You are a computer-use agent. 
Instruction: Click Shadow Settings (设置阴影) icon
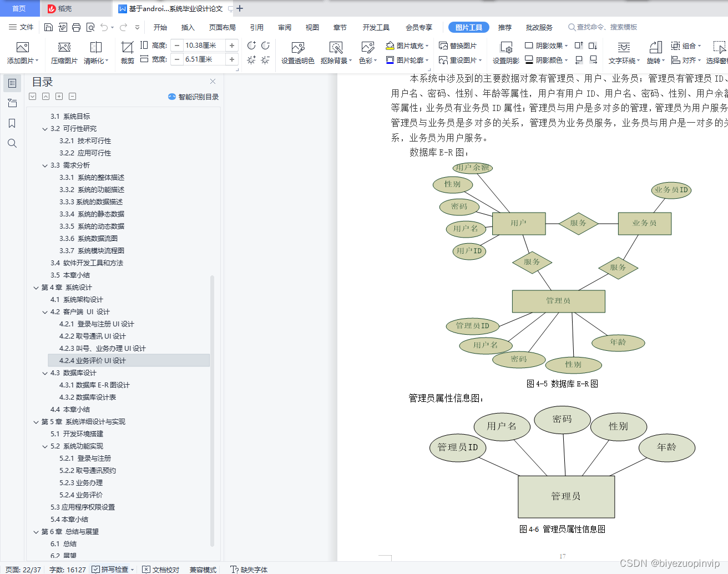point(506,53)
